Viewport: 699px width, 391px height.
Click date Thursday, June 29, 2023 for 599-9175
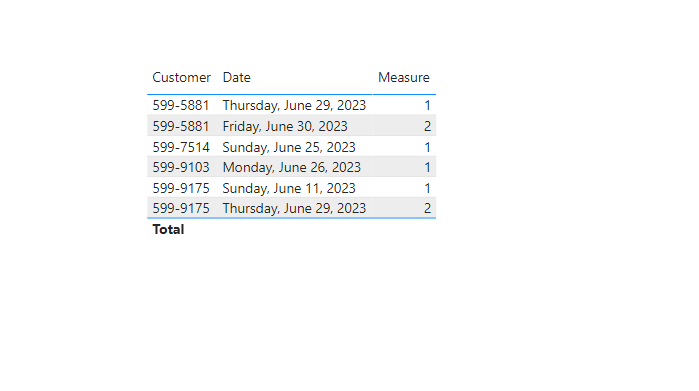pos(294,208)
